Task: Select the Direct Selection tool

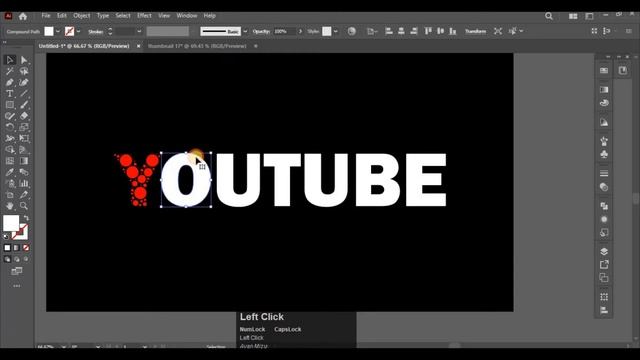Action: [24, 60]
